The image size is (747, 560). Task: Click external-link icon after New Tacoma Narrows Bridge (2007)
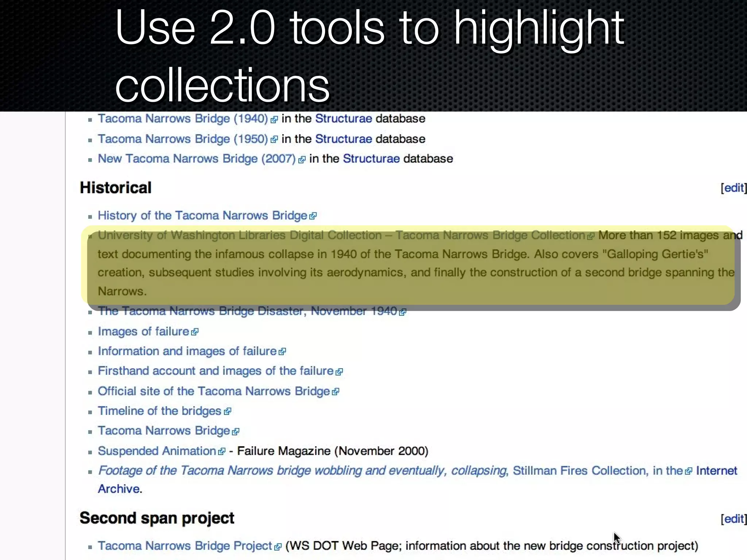click(302, 160)
